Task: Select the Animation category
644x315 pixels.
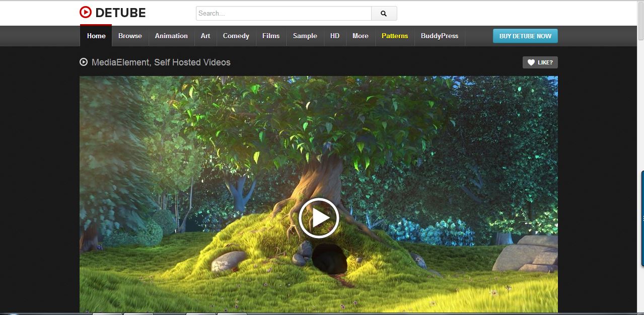Action: click(x=171, y=36)
